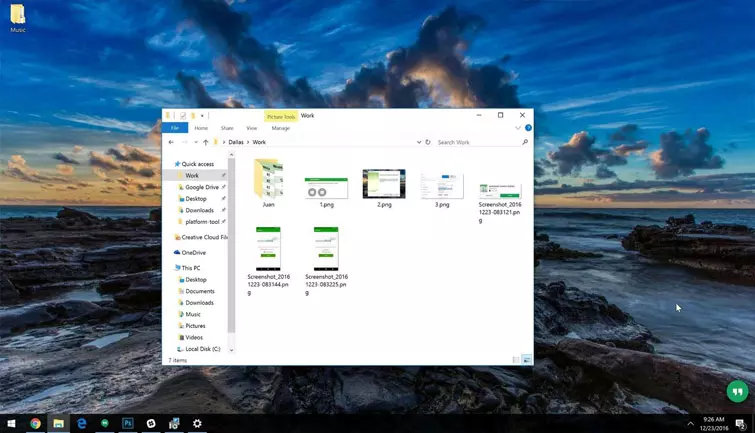Expand the ribbon with the chevron

tap(518, 128)
